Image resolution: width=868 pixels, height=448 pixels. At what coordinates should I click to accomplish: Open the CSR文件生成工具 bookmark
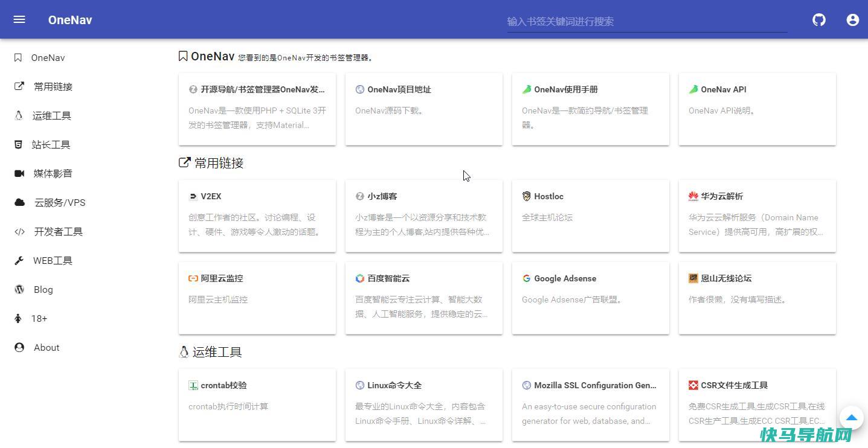click(757, 405)
